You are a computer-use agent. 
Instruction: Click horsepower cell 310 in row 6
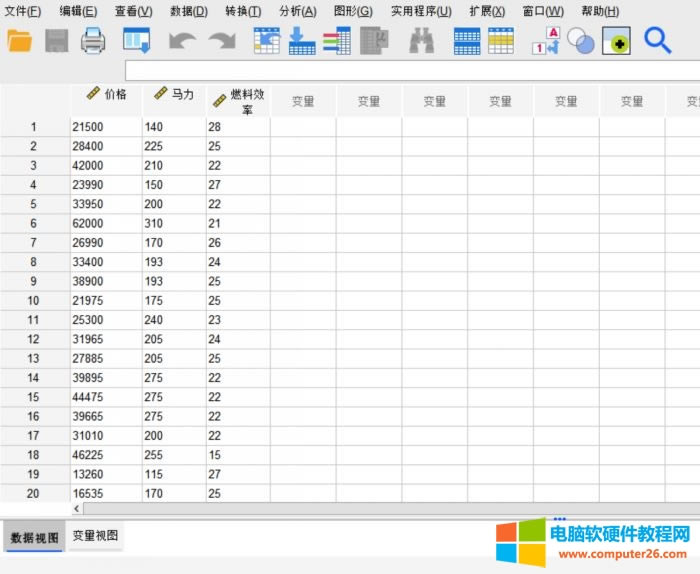(174, 223)
